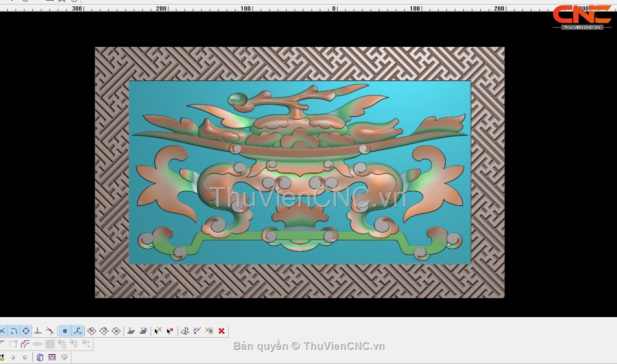Image resolution: width=617 pixels, height=364 pixels.
Task: Click the grey left arrow icon
Action: [x=13, y=357]
